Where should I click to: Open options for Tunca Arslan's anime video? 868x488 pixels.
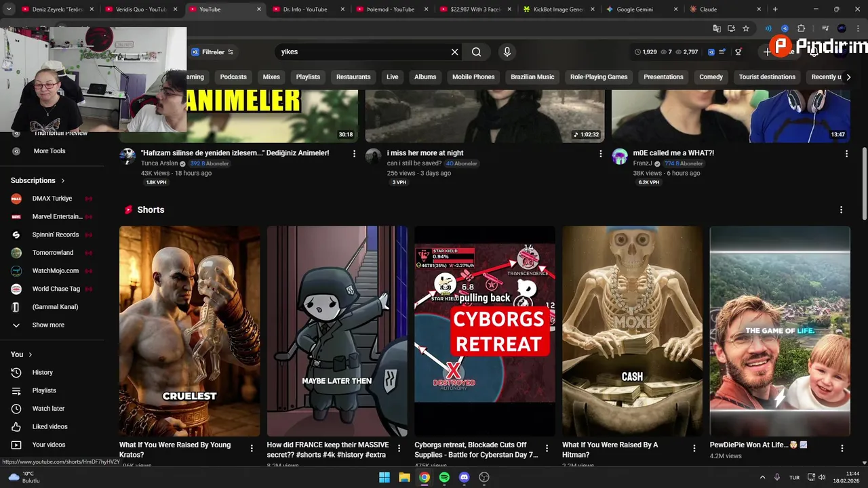tap(354, 154)
